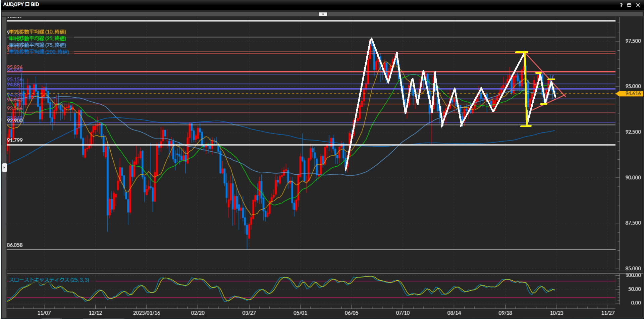Click the 75-period moving average label
The height and width of the screenshot is (319, 644).
[x=37, y=45]
